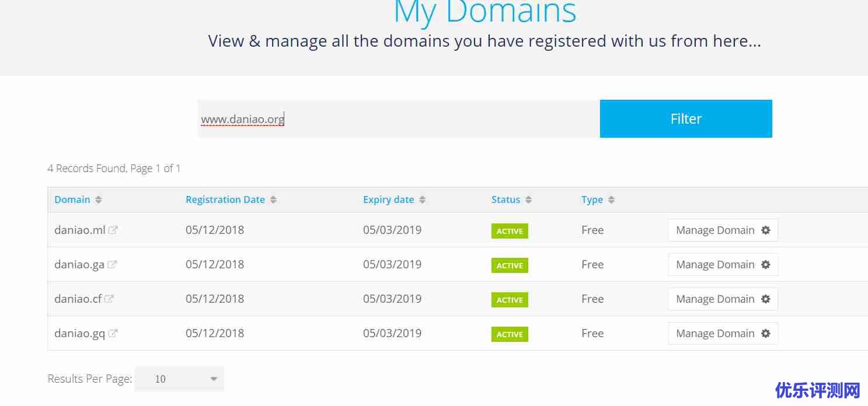Open external link icon beside daniao.ga
Screen dimensions: 868x406
coord(112,264)
